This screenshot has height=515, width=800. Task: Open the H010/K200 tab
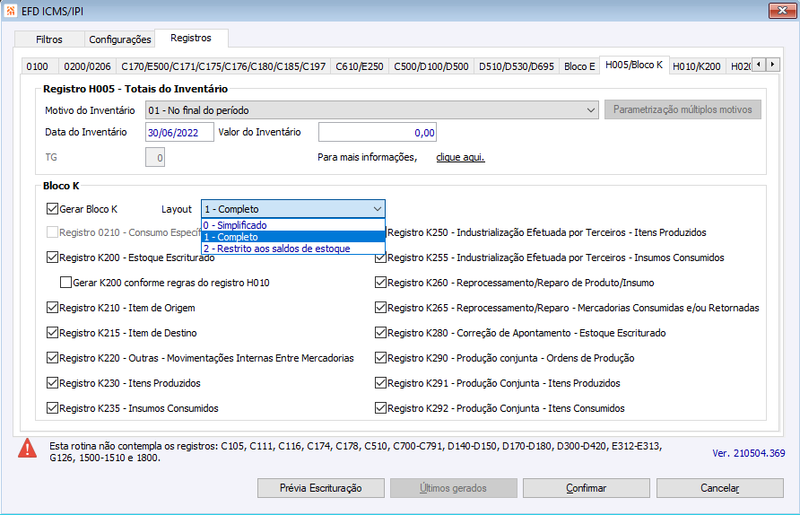tap(696, 66)
